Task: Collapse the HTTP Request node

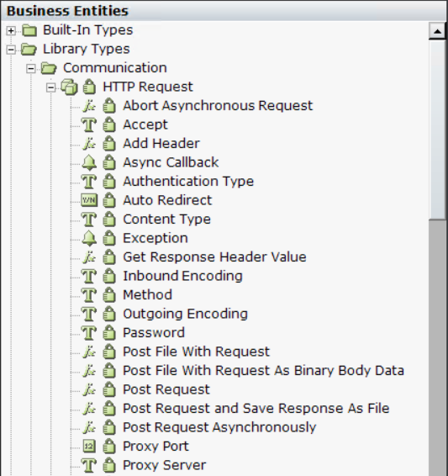Action: pos(51,87)
